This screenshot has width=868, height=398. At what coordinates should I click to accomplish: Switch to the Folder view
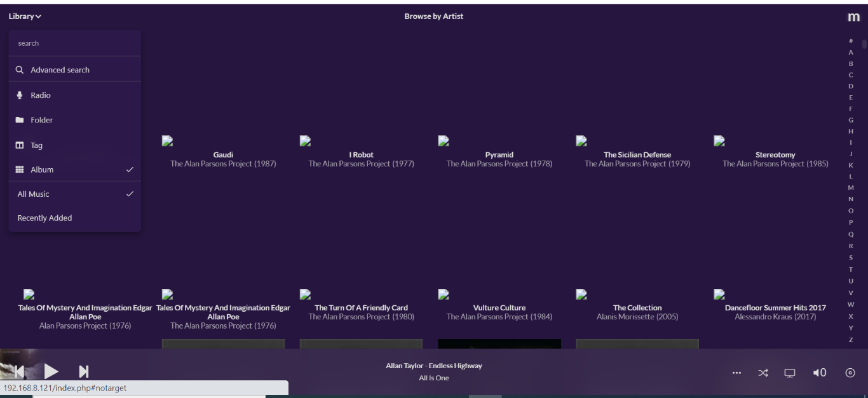[x=75, y=120]
